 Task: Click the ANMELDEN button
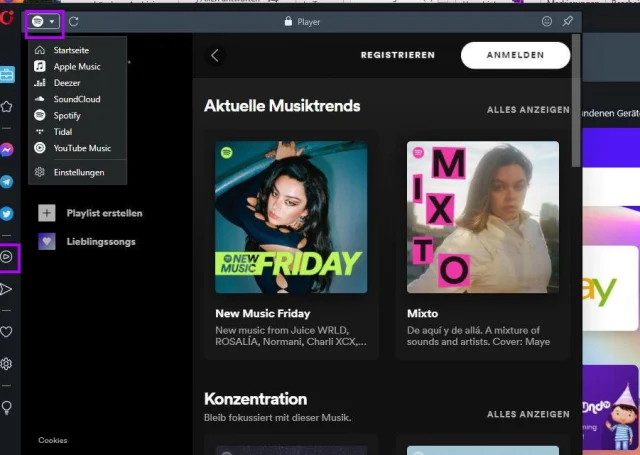(515, 55)
